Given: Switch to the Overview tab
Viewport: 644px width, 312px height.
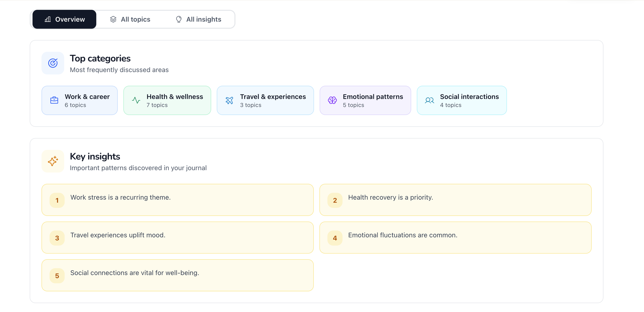Looking at the screenshot, I should 64,19.
